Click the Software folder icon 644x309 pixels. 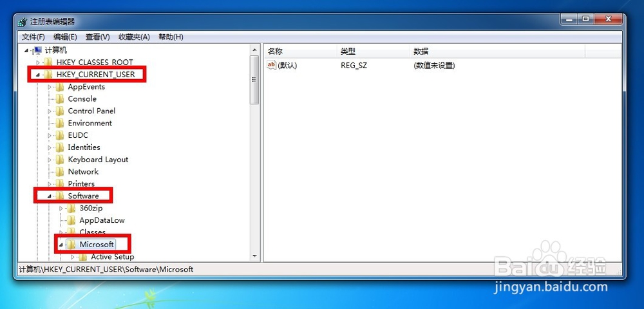coord(60,196)
